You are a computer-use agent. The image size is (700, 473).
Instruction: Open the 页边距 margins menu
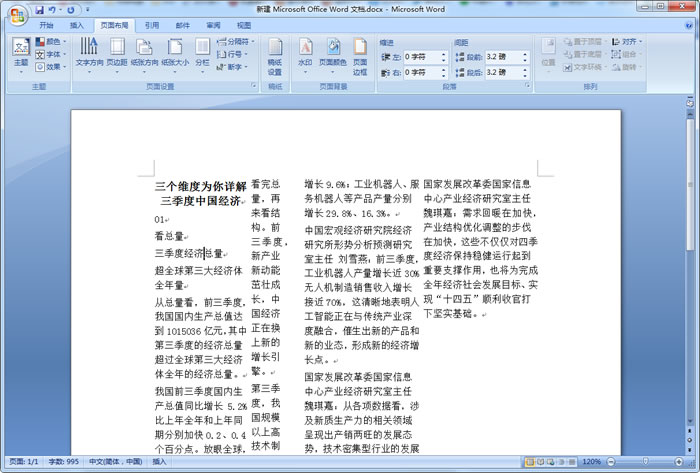point(117,52)
